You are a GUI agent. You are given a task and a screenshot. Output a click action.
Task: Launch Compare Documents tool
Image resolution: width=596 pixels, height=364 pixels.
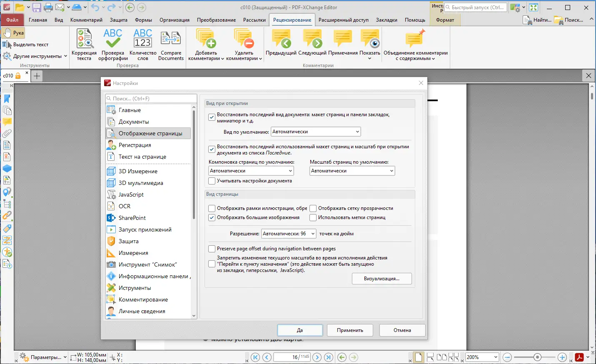pos(170,42)
